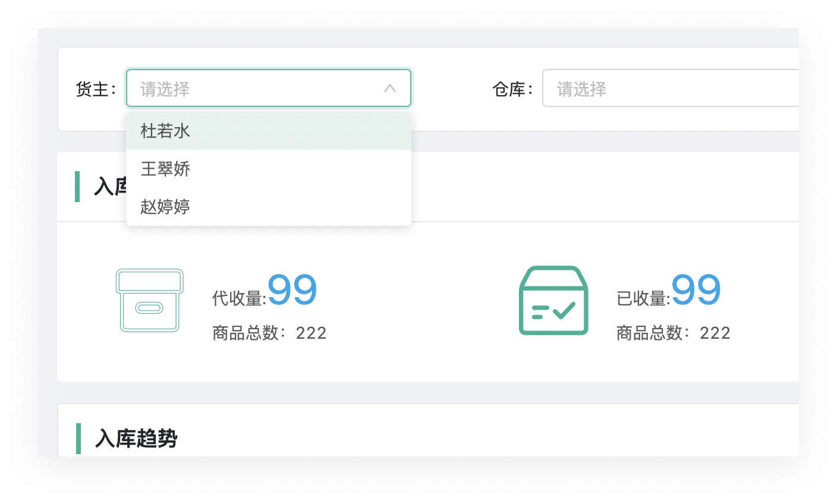
Task: Click the archive box icon beside 代收量
Action: point(149,300)
